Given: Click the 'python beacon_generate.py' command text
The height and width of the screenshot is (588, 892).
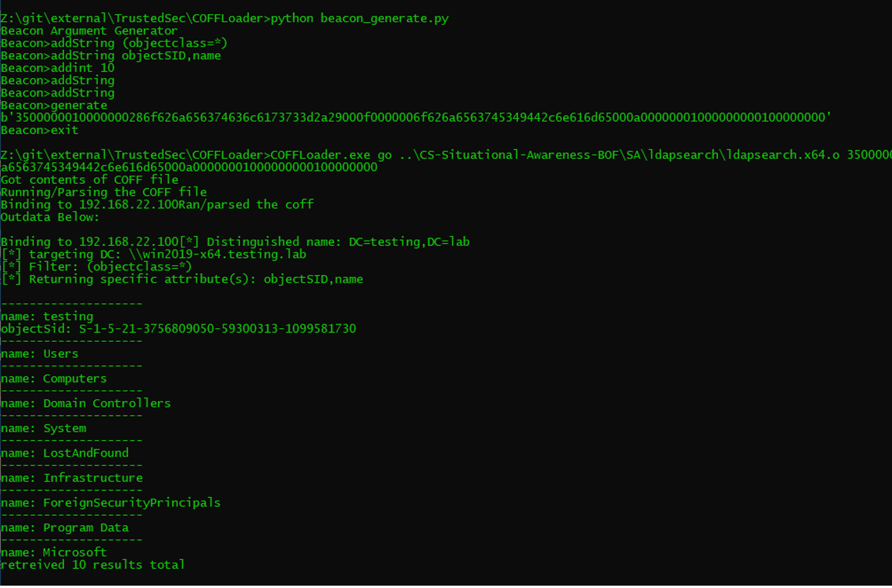Looking at the screenshot, I should coord(360,18).
